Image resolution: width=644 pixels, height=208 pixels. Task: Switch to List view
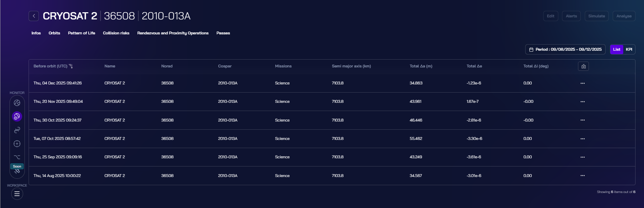coord(616,49)
